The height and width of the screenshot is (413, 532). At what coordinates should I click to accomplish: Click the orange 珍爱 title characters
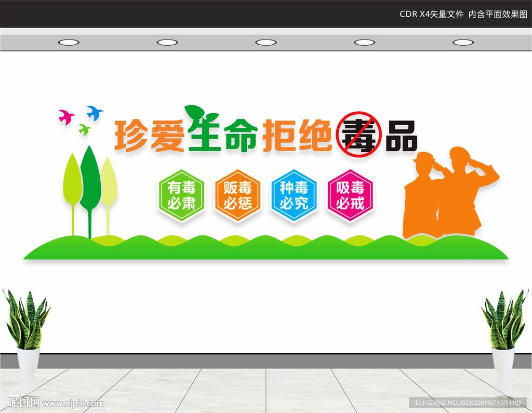149,136
